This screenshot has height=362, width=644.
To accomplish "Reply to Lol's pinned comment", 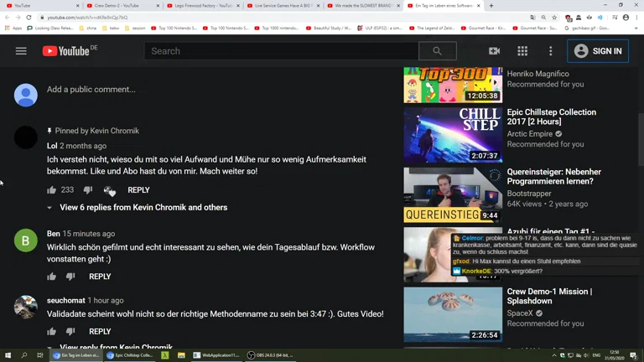I will [138, 190].
